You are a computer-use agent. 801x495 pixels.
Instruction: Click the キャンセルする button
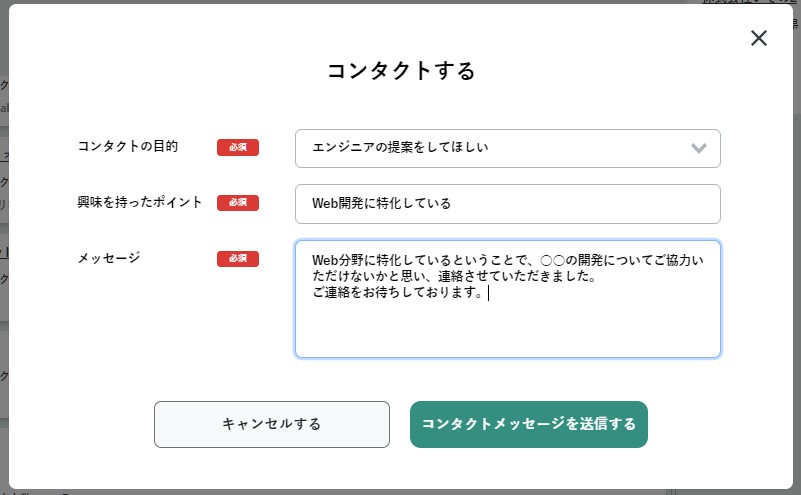click(272, 424)
